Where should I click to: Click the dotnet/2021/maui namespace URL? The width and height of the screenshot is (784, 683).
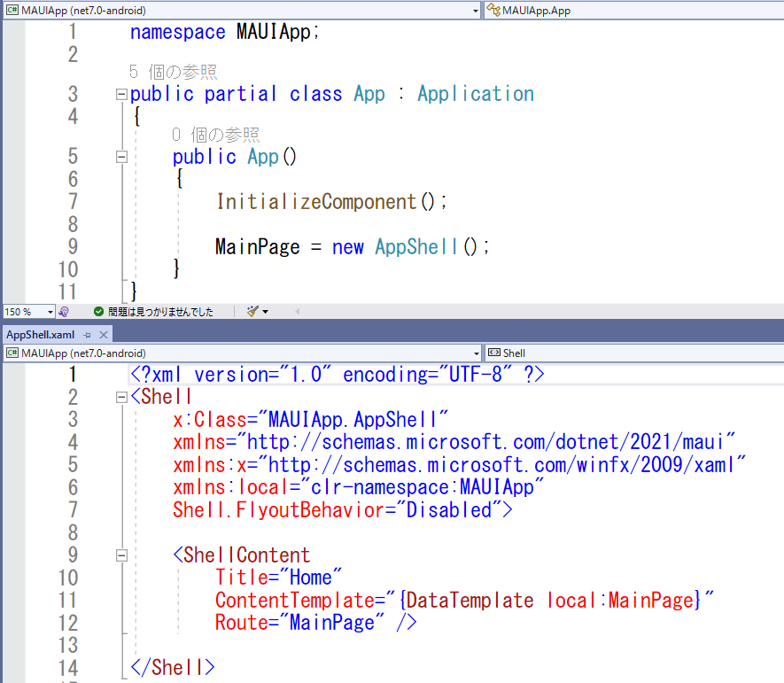point(485,443)
